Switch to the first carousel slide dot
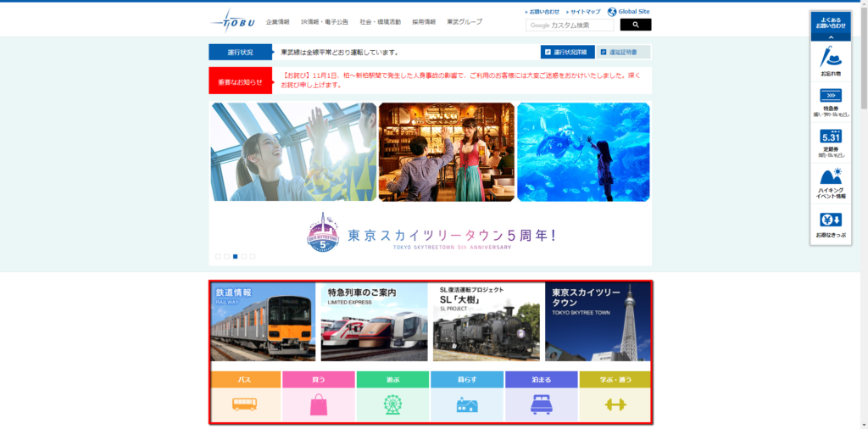Screen dimensions: 868x429 [x=218, y=256]
